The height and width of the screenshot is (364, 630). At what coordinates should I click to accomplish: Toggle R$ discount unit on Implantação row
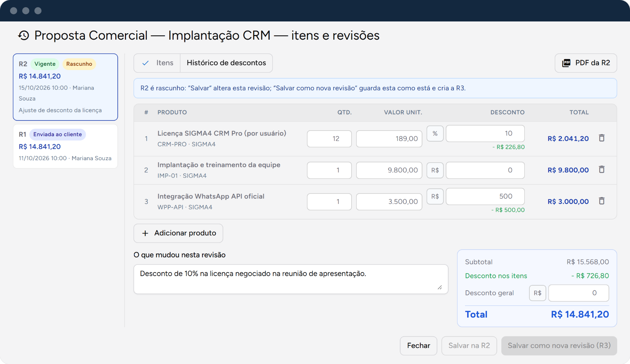(x=435, y=170)
